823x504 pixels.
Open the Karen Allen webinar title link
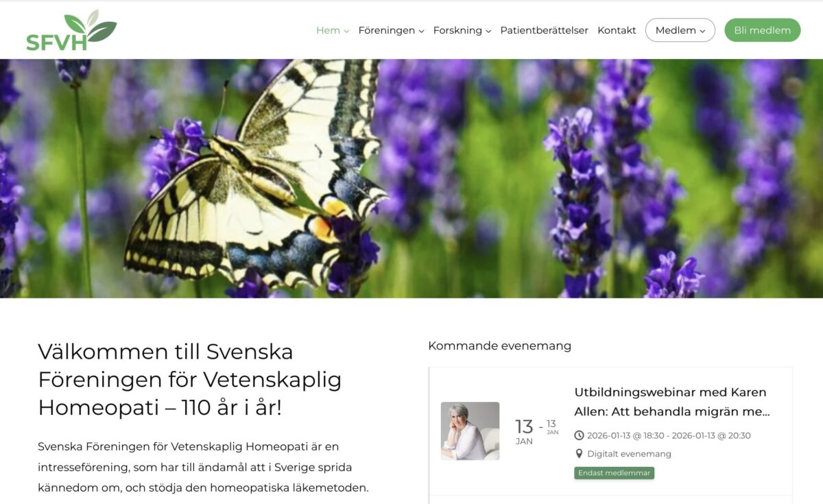(x=672, y=402)
